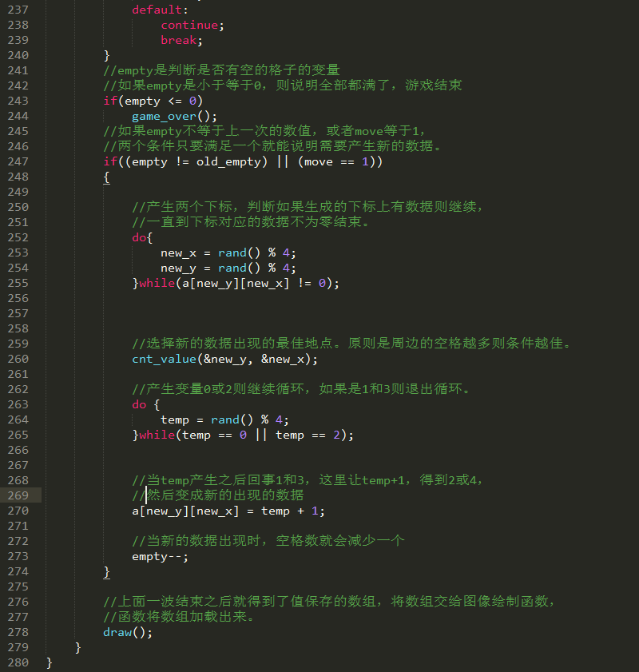Click line number 269 in the gutter
Image resolution: width=639 pixels, height=672 pixels.
pos(18,495)
